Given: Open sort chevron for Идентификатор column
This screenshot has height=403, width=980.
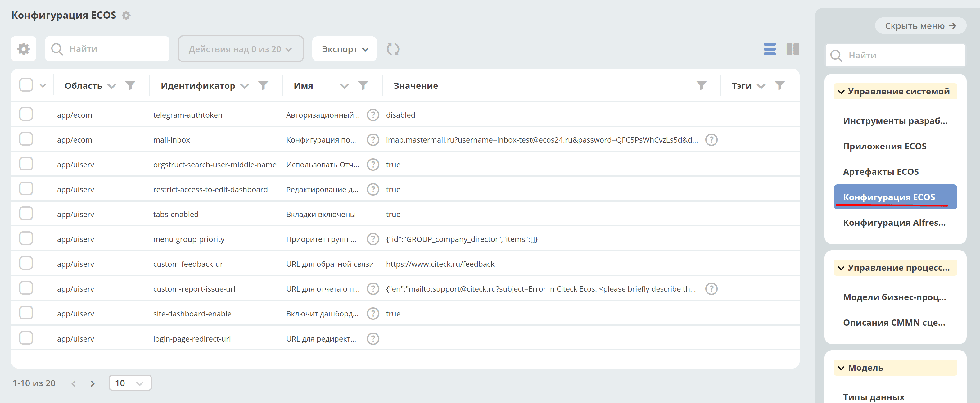Looking at the screenshot, I should (245, 86).
